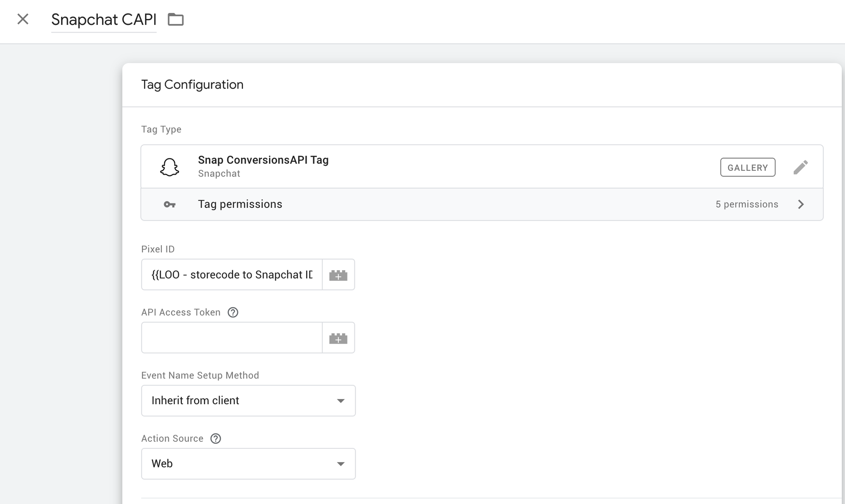Click the Pixel ID input field
This screenshot has height=504, width=845.
[232, 275]
